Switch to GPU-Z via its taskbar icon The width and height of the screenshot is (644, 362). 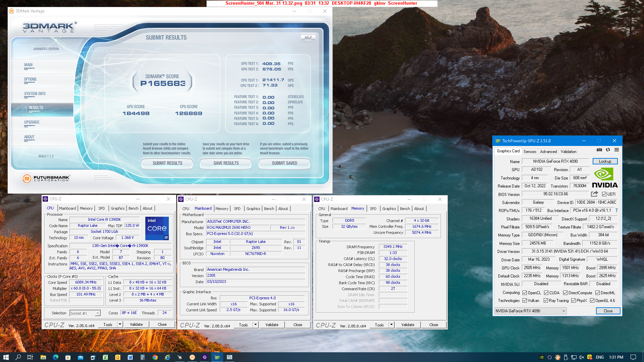(x=217, y=357)
